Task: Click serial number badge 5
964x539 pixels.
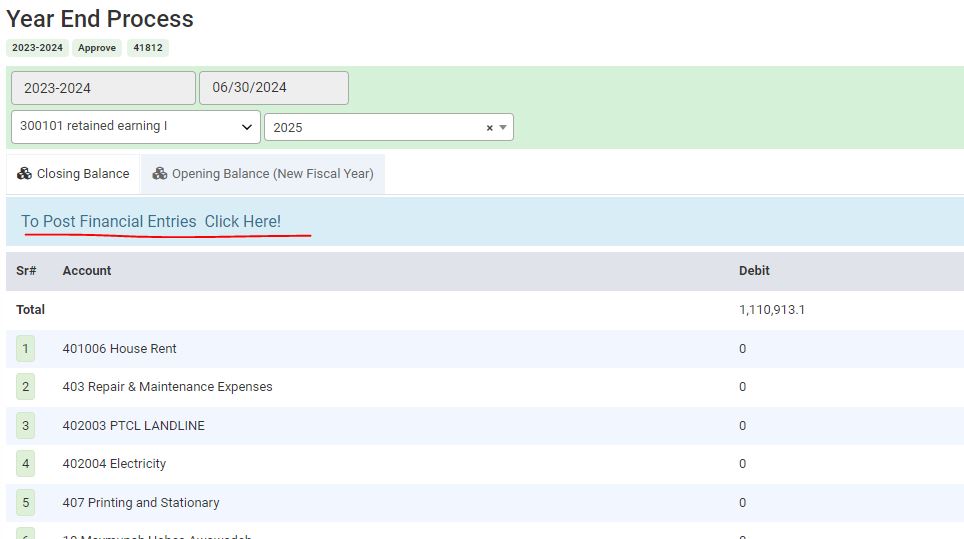Action: 26,503
